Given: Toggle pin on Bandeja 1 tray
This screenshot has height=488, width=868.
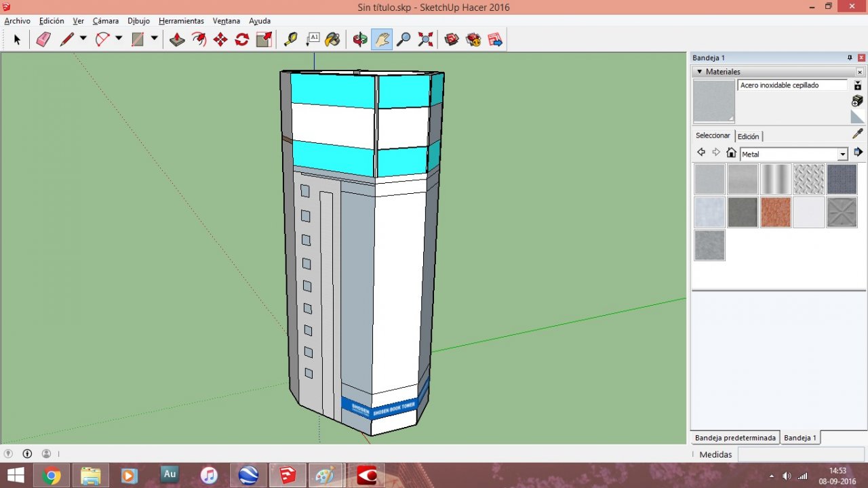Looking at the screenshot, I should [850, 58].
